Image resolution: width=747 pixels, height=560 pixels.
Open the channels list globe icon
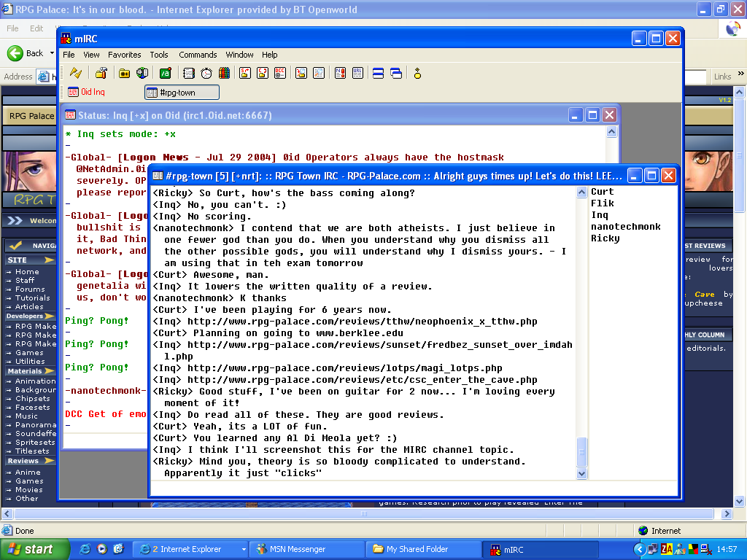click(142, 73)
